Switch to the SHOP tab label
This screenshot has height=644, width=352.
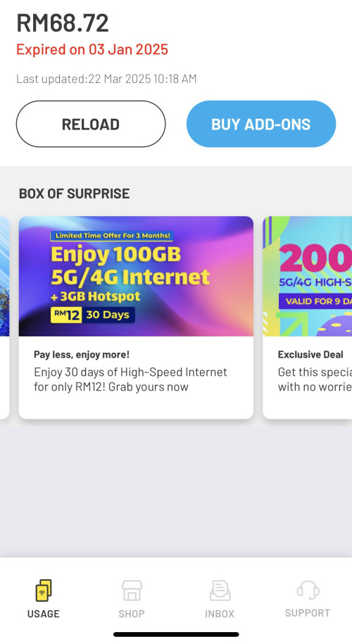pos(132,614)
